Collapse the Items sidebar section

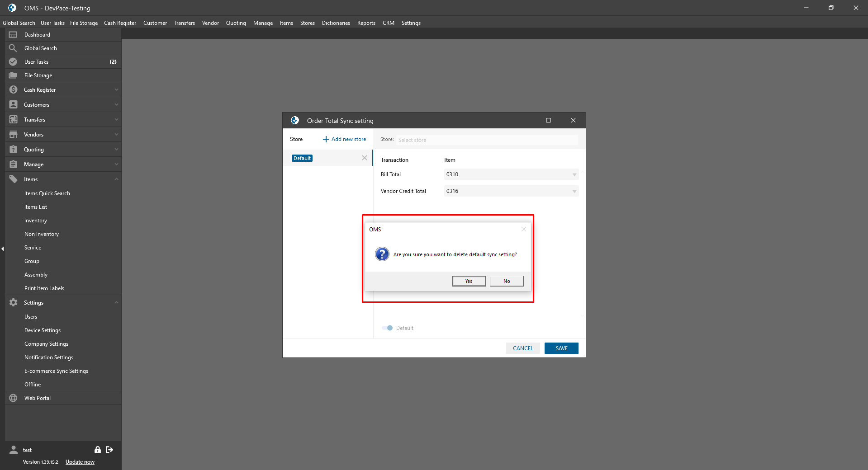coord(116,179)
